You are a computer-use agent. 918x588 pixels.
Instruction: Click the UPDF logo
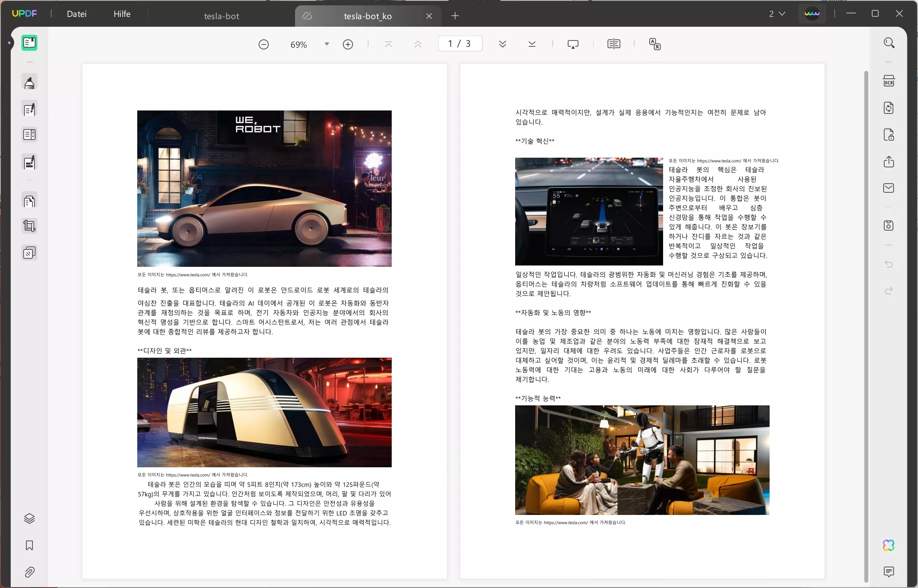25,13
